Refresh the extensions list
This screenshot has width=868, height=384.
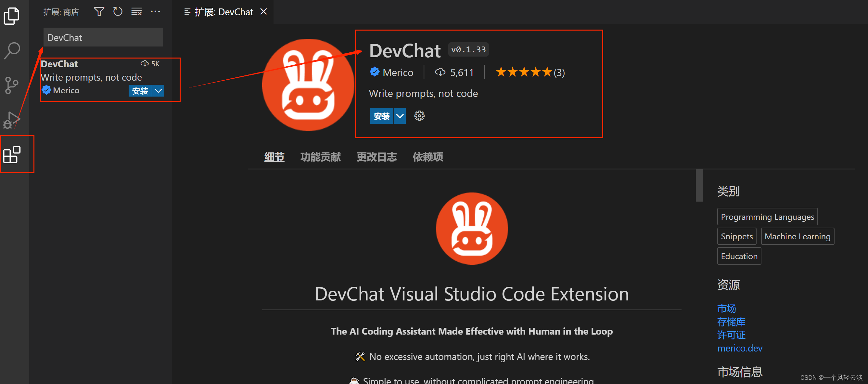point(118,11)
